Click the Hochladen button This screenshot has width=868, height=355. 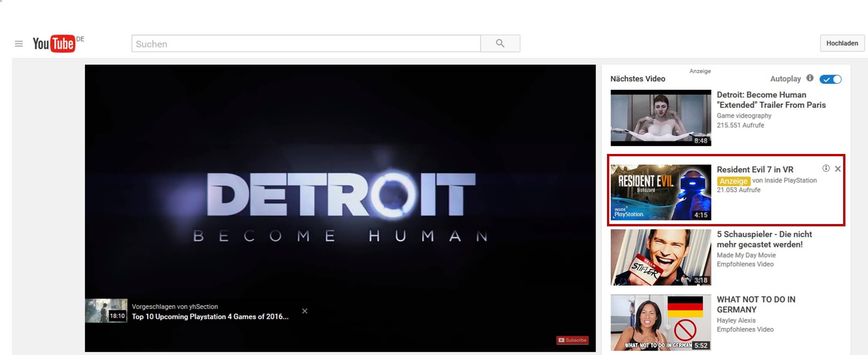(x=842, y=43)
